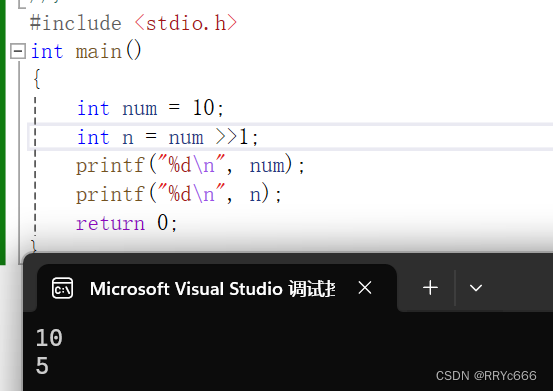Click the console output value 10
The image size is (553, 391).
(49, 338)
